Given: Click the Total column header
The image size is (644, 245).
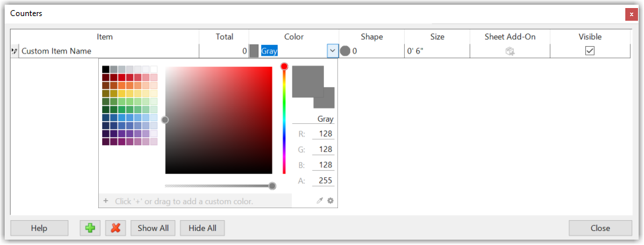Looking at the screenshot, I should 224,37.
